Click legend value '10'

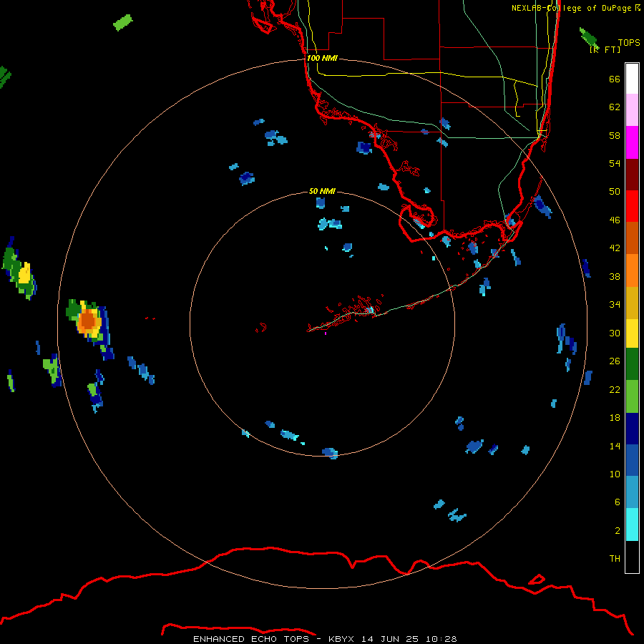click(615, 474)
